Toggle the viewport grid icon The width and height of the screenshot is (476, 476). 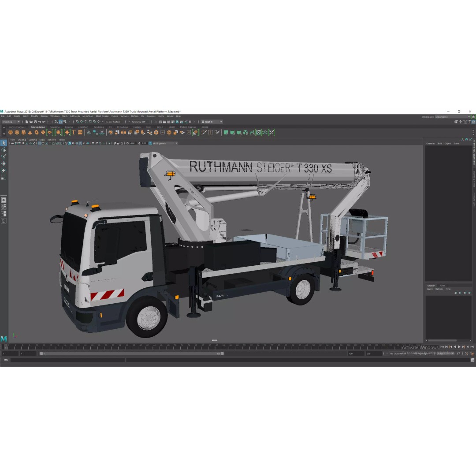pyautogui.click(x=40, y=143)
